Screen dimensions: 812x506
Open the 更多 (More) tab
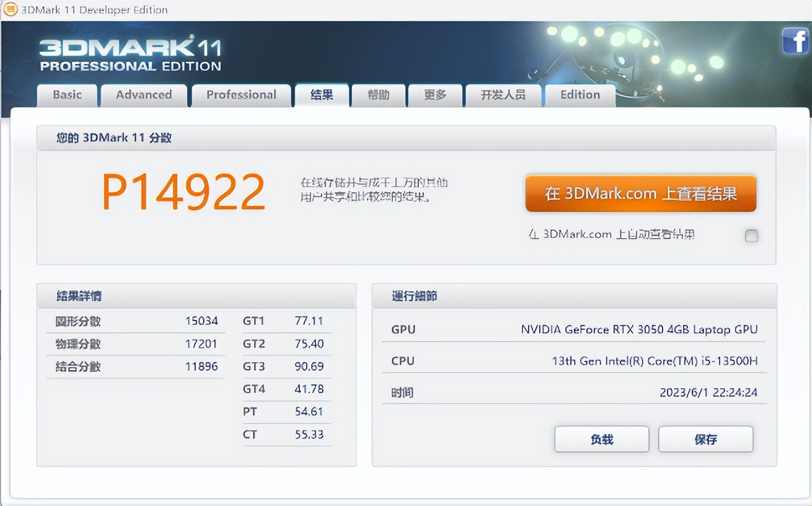[435, 95]
